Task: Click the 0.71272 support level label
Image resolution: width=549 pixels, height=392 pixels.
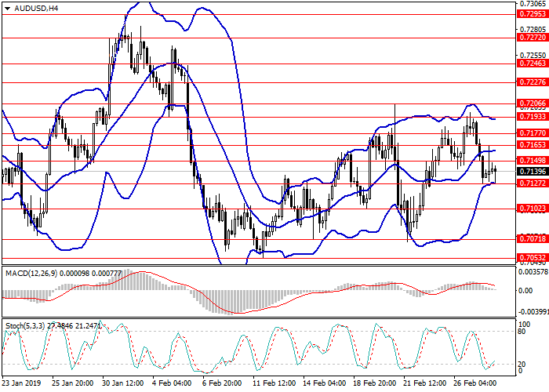Action: (530, 183)
